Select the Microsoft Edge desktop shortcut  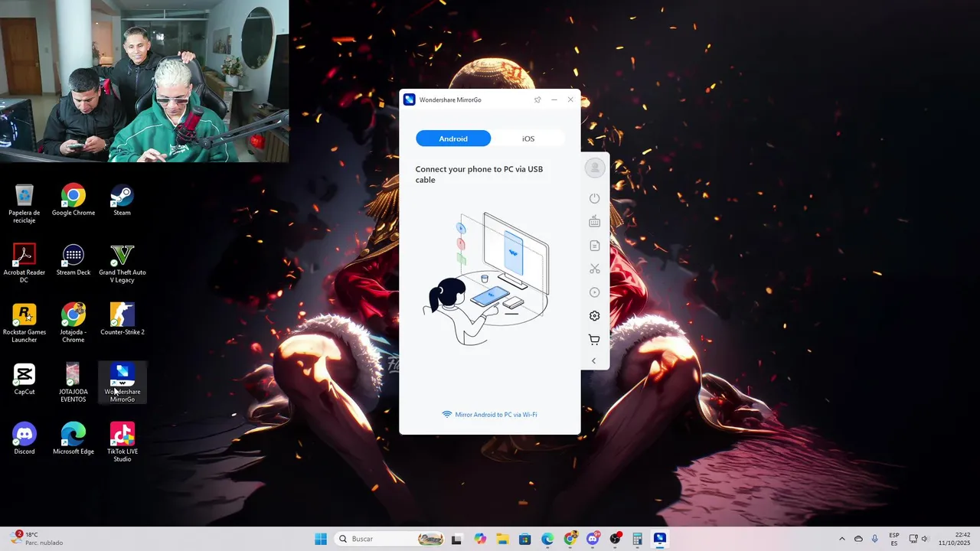point(73,439)
